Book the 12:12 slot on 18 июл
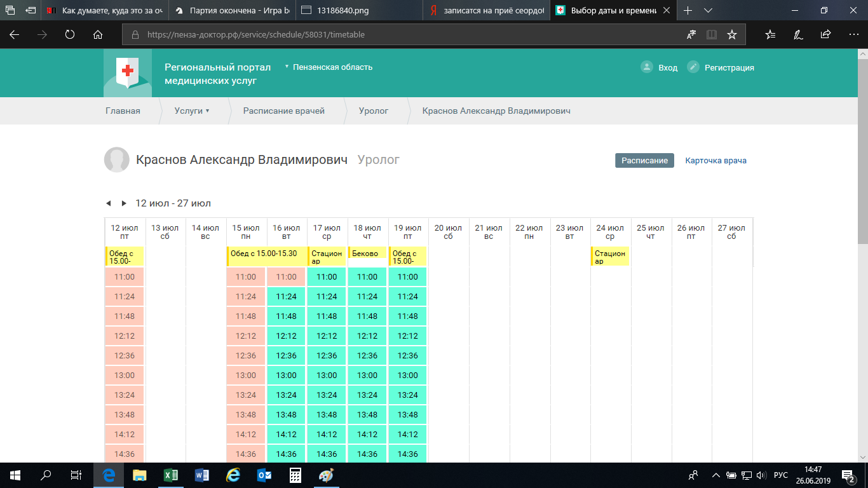Image resolution: width=868 pixels, height=488 pixels. (367, 336)
